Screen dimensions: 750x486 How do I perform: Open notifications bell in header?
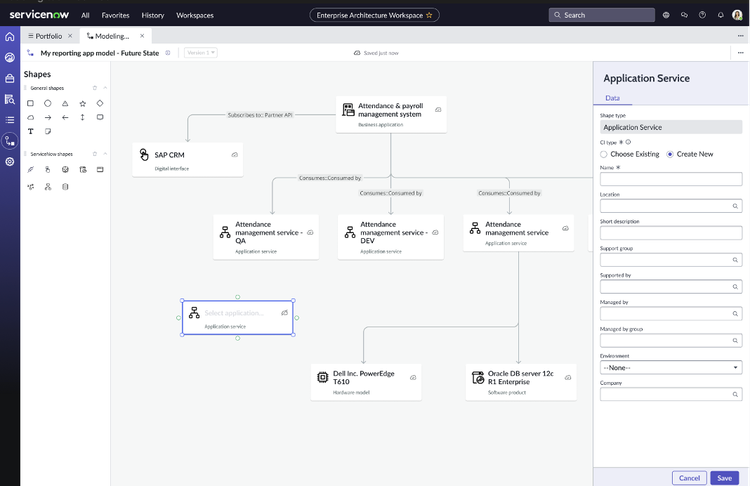[x=720, y=15]
